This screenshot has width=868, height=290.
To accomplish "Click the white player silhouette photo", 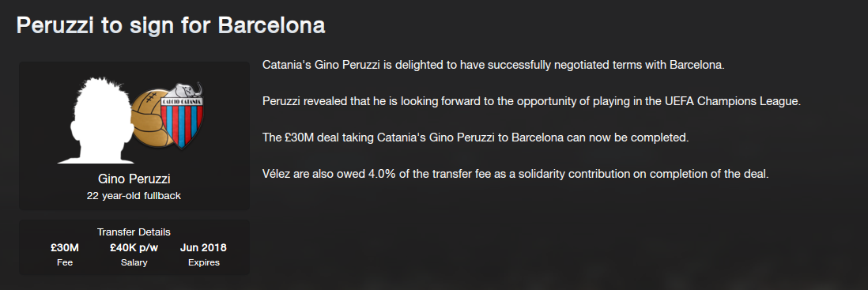I will point(100,120).
